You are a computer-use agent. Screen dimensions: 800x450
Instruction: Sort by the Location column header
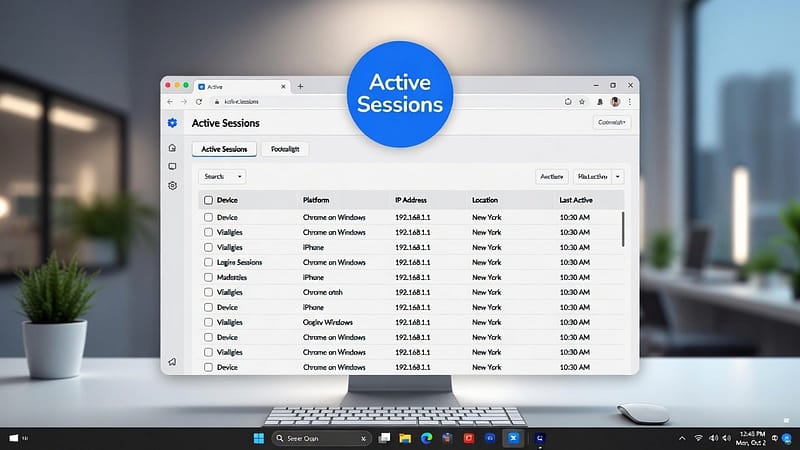tap(485, 200)
